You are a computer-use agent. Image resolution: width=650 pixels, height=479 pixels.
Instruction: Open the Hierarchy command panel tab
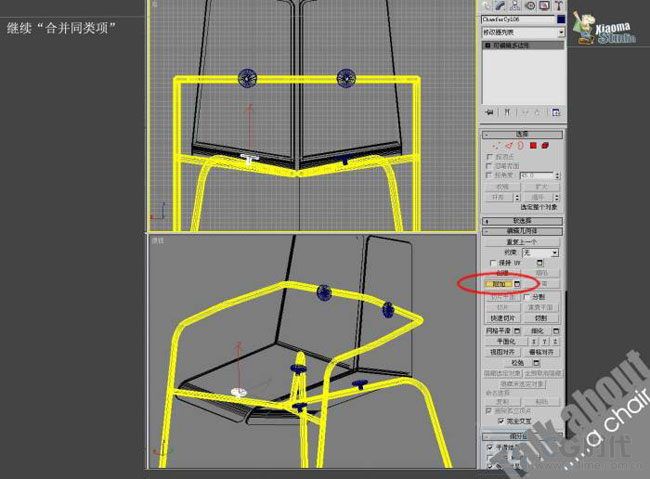click(x=515, y=5)
